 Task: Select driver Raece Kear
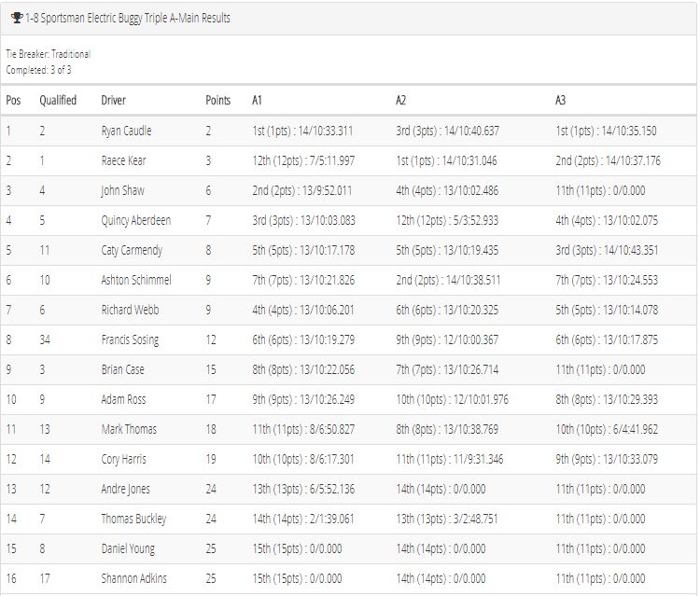(123, 160)
